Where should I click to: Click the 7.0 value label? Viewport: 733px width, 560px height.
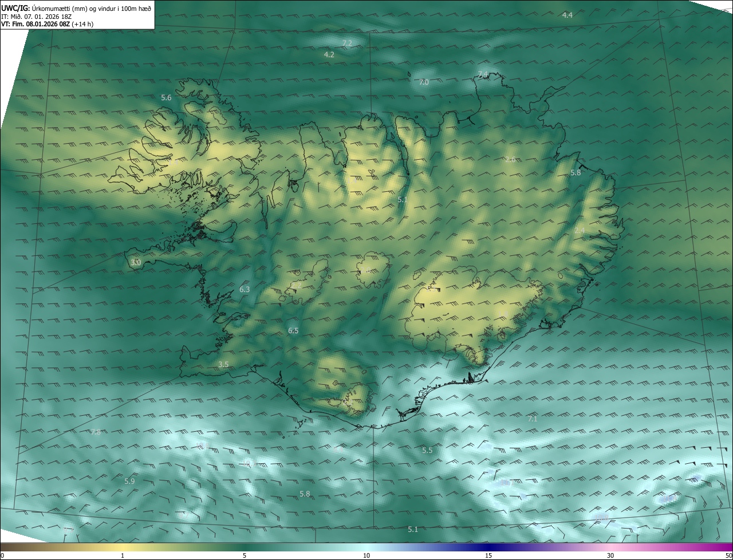[x=424, y=82]
